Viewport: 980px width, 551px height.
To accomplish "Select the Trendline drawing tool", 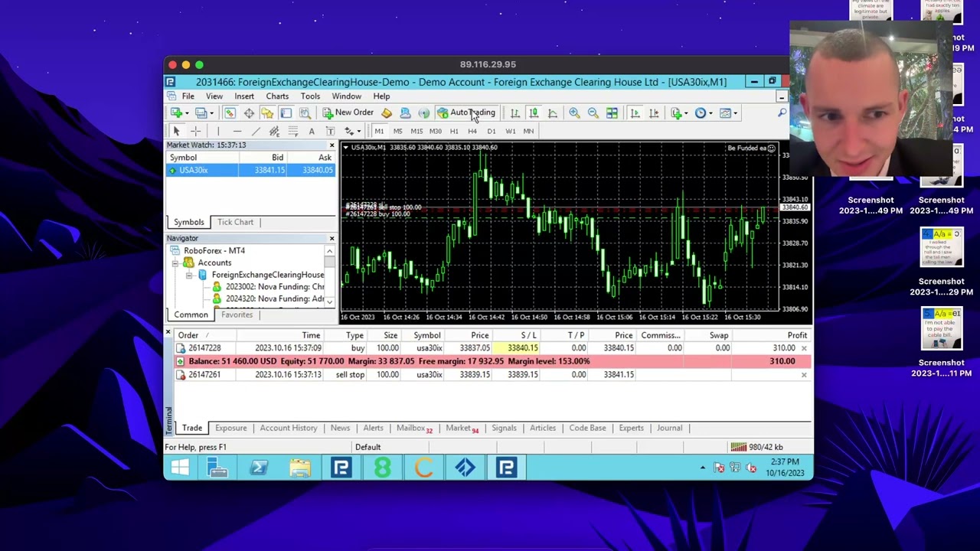I will (256, 131).
